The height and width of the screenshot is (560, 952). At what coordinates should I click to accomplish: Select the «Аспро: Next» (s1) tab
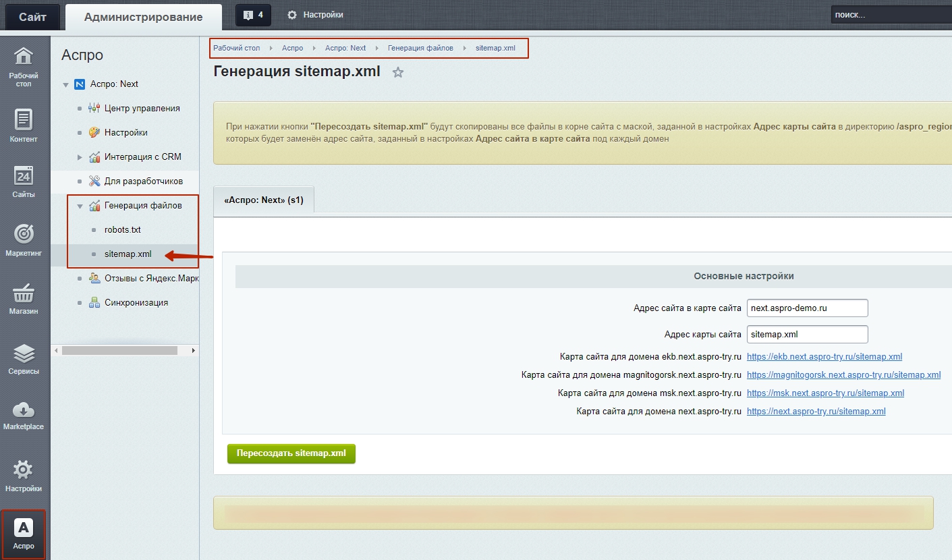pos(264,200)
